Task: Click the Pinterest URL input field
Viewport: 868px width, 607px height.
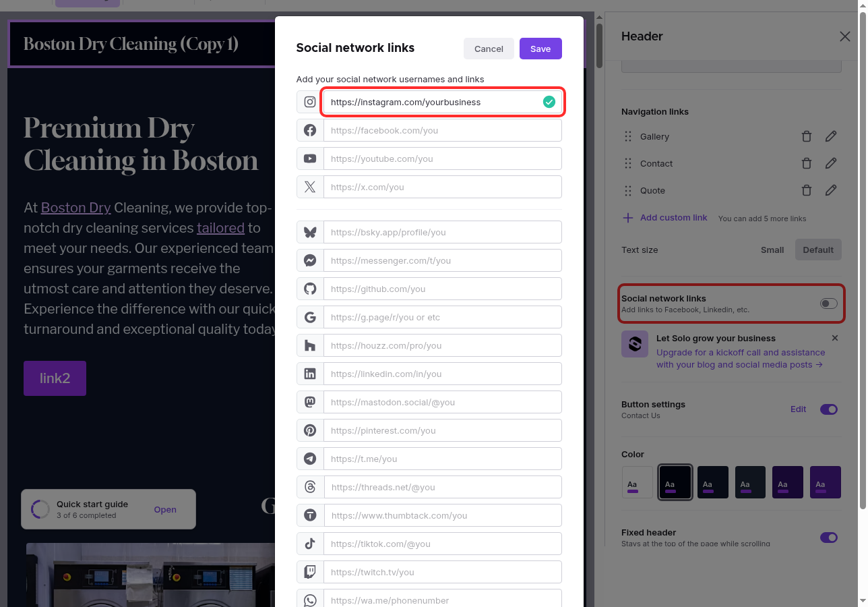Action: 442,430
